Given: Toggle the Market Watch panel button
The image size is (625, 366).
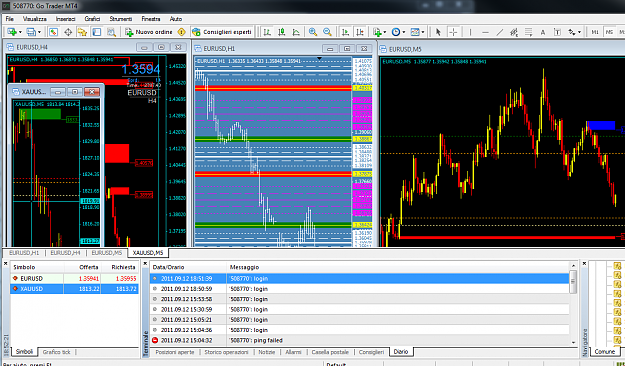Looking at the screenshot, I should coord(53,32).
